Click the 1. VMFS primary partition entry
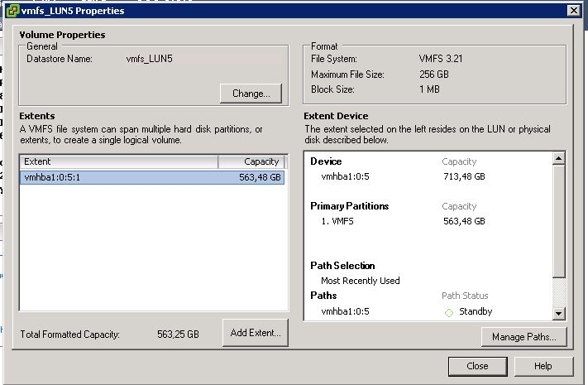588x385 pixels. pos(337,221)
